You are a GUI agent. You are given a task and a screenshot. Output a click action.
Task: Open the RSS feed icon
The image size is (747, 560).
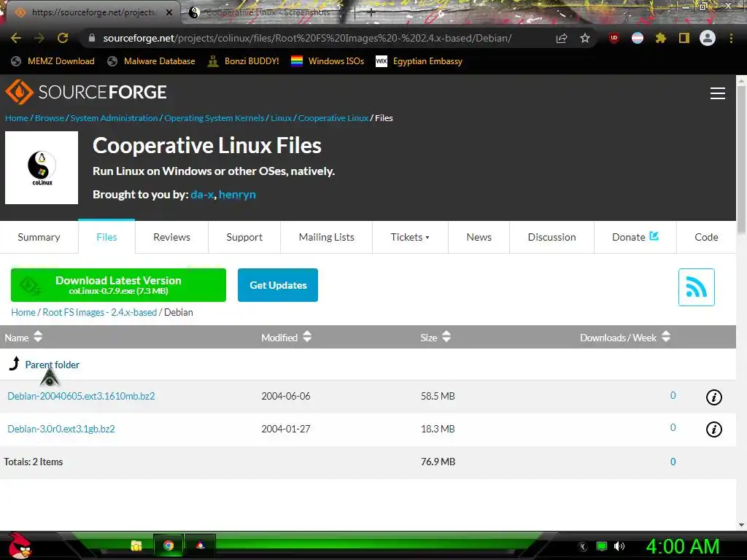pos(697,287)
